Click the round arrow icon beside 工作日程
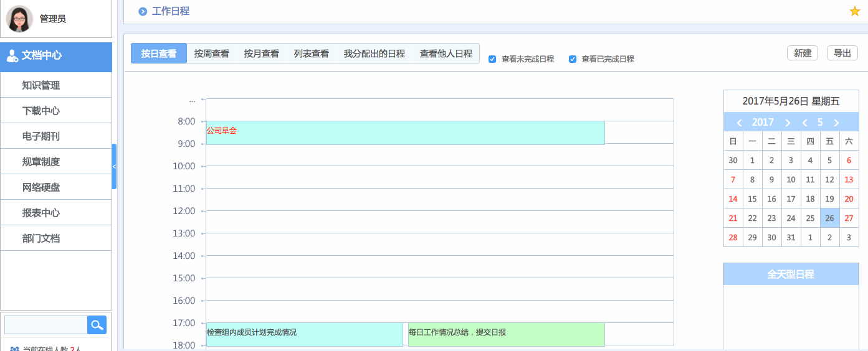Screen dimensions: 868x351 click(x=143, y=11)
